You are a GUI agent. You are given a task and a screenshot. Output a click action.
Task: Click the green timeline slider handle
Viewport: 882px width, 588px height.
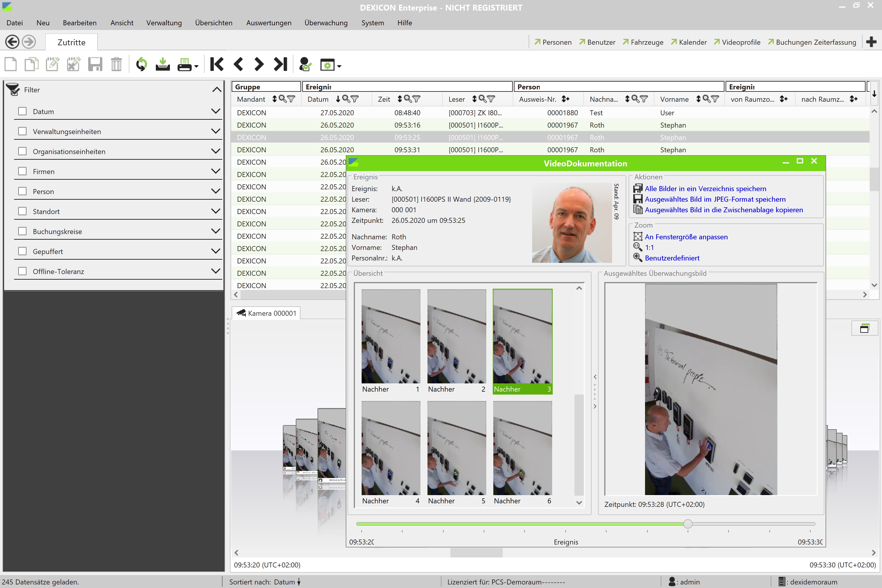point(688,524)
